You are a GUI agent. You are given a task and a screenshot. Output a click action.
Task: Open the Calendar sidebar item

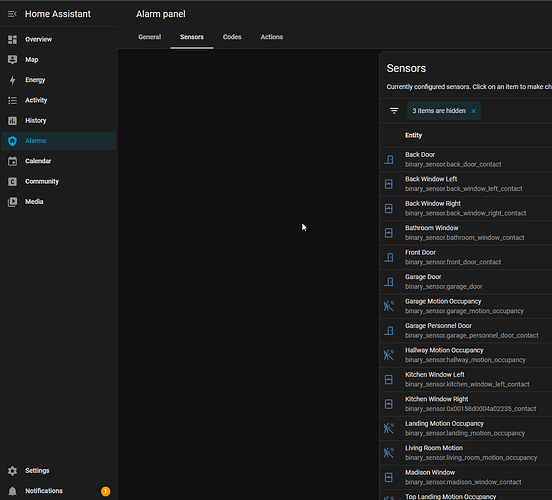58,161
